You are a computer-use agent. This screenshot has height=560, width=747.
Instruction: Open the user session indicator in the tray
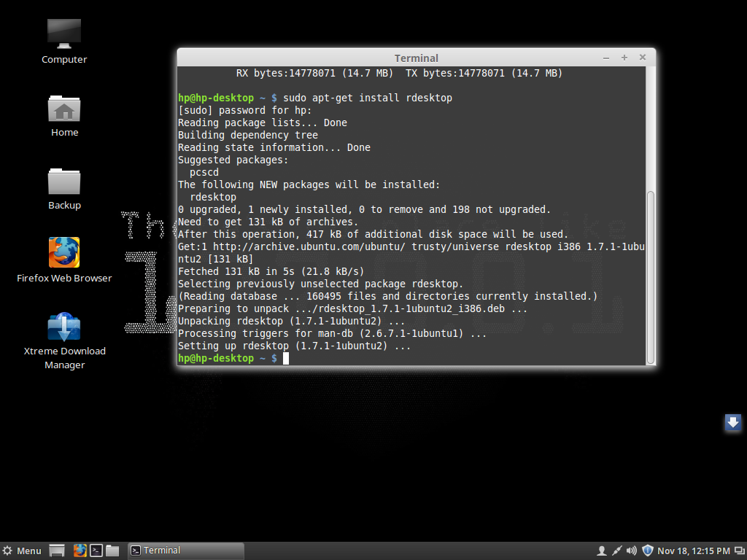[x=602, y=550]
